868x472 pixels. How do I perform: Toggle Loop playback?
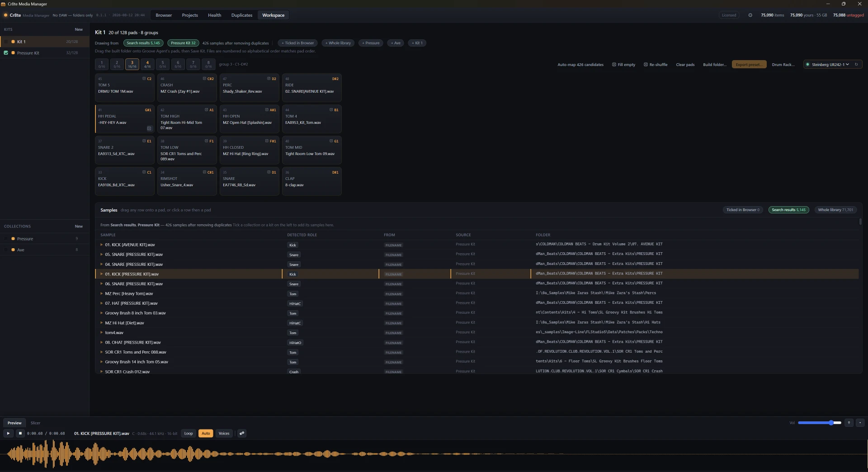(189, 433)
